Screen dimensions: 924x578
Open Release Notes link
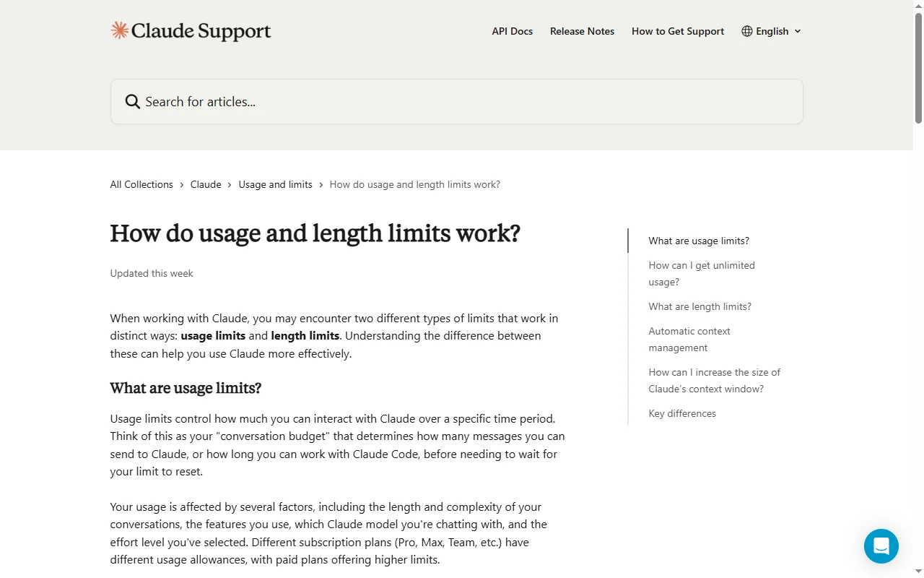point(583,31)
